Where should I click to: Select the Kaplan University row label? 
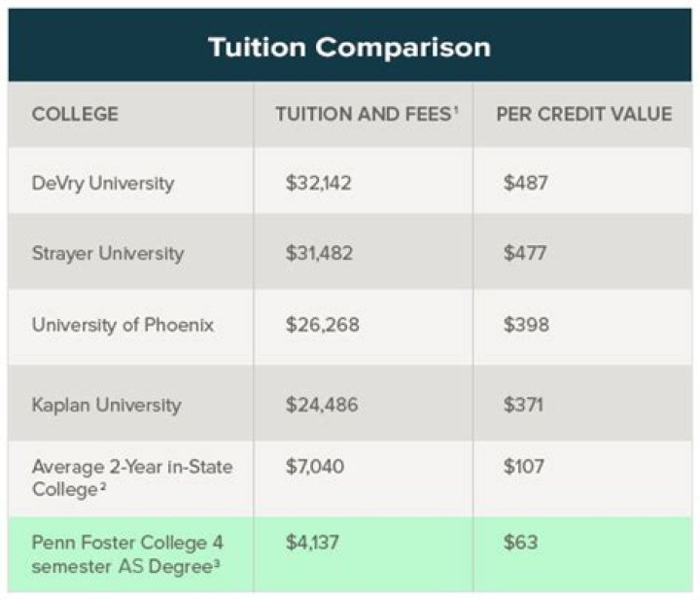[x=106, y=404]
